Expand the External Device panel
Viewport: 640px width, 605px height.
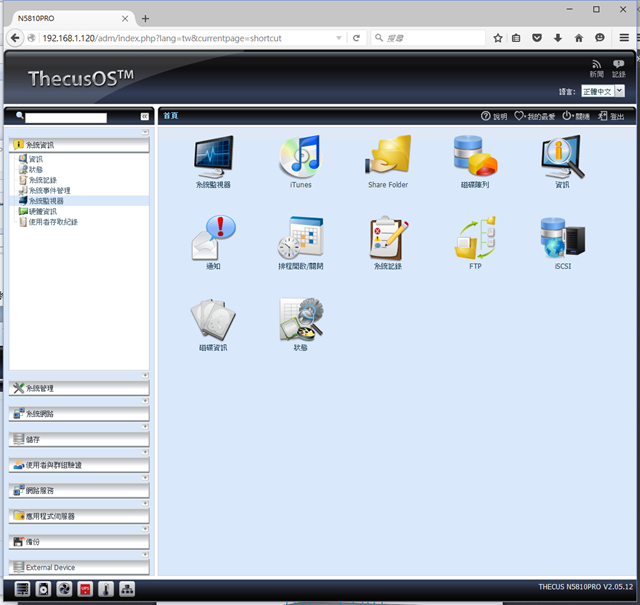79,567
